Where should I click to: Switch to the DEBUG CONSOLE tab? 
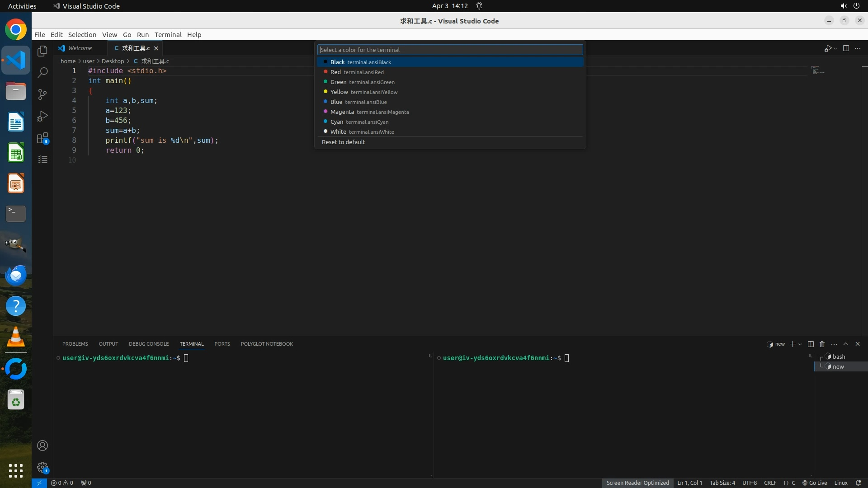(x=148, y=344)
